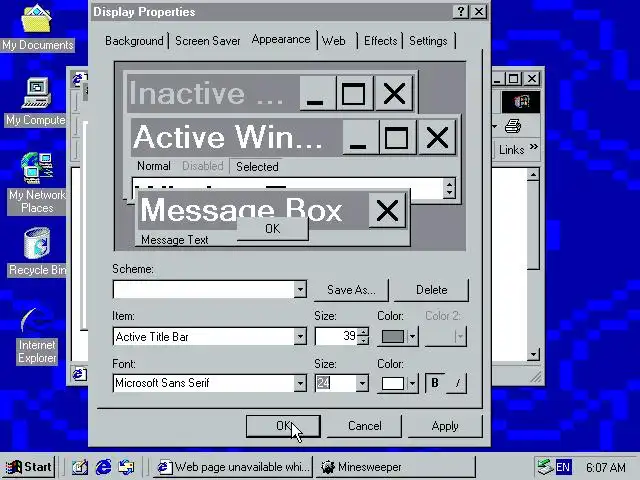Click the Cancel button
The image size is (640, 480).
[364, 426]
